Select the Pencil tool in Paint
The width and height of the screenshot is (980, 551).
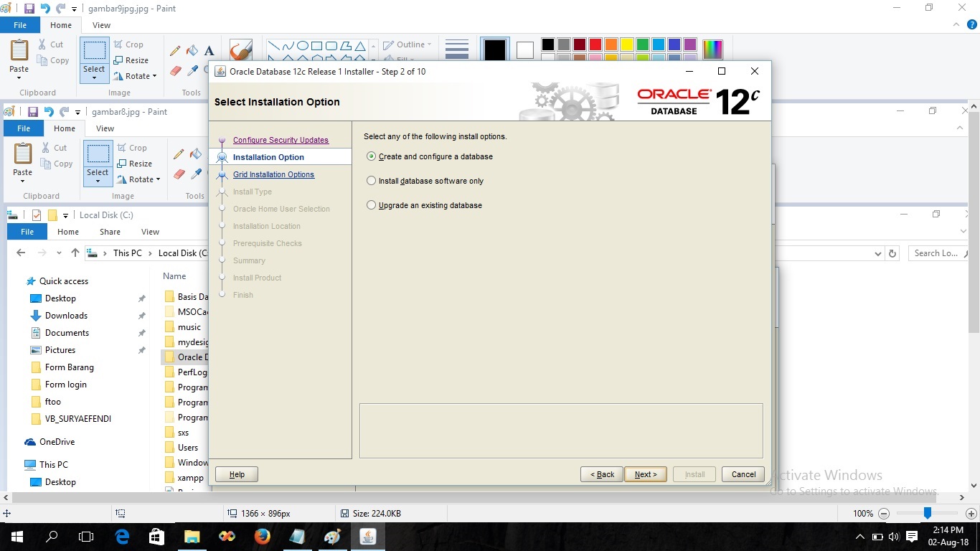174,51
